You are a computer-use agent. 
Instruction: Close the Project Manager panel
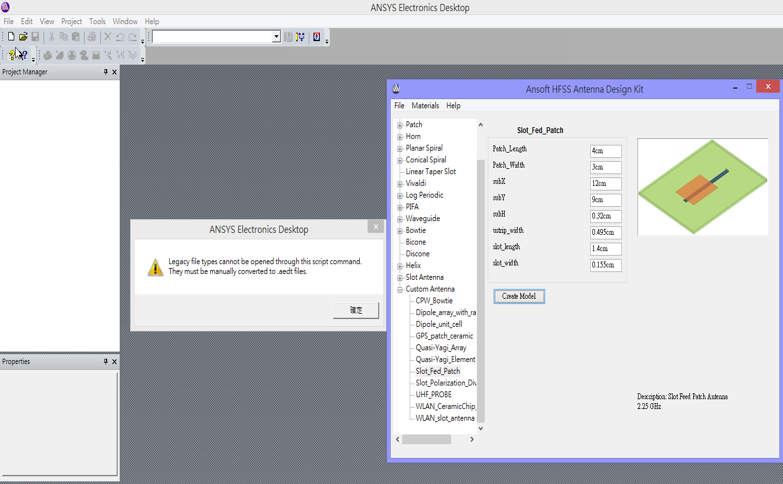click(x=114, y=72)
